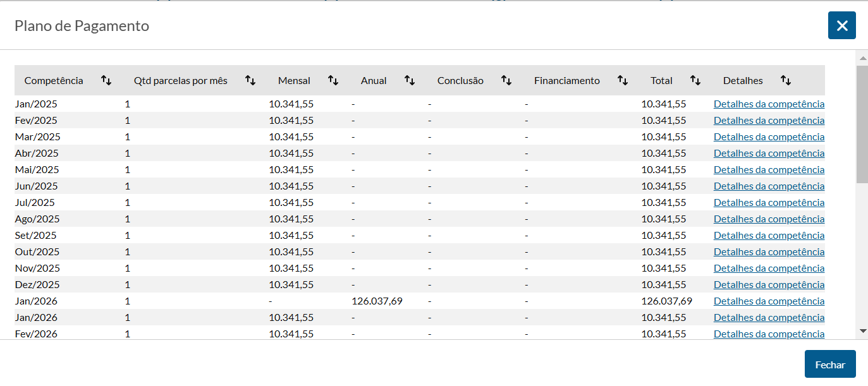Sort by Detalhes column icon
The width and height of the screenshot is (868, 386).
coord(786,80)
